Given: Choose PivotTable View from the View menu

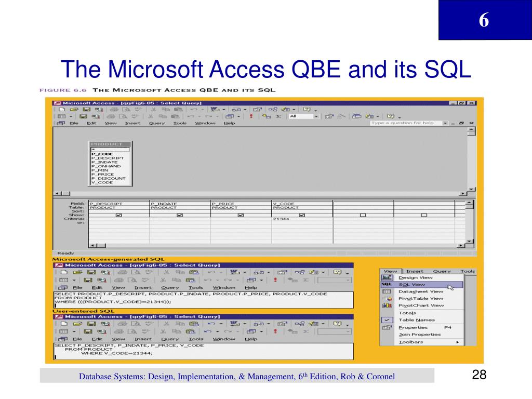Looking at the screenshot, I should [x=422, y=299].
